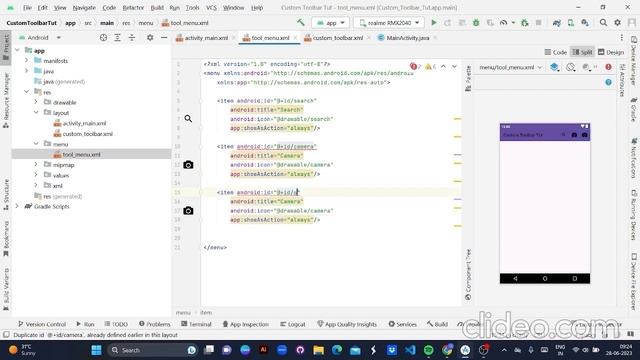Open File Explorer from taskbar
Image resolution: width=640 pixels, height=360 pixels.
318,350
